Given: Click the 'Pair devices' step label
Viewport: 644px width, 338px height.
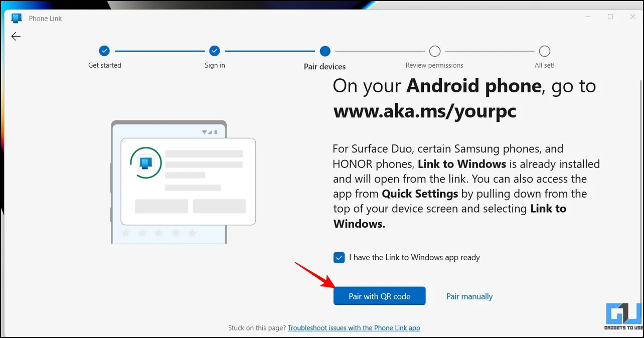Looking at the screenshot, I should 325,66.
